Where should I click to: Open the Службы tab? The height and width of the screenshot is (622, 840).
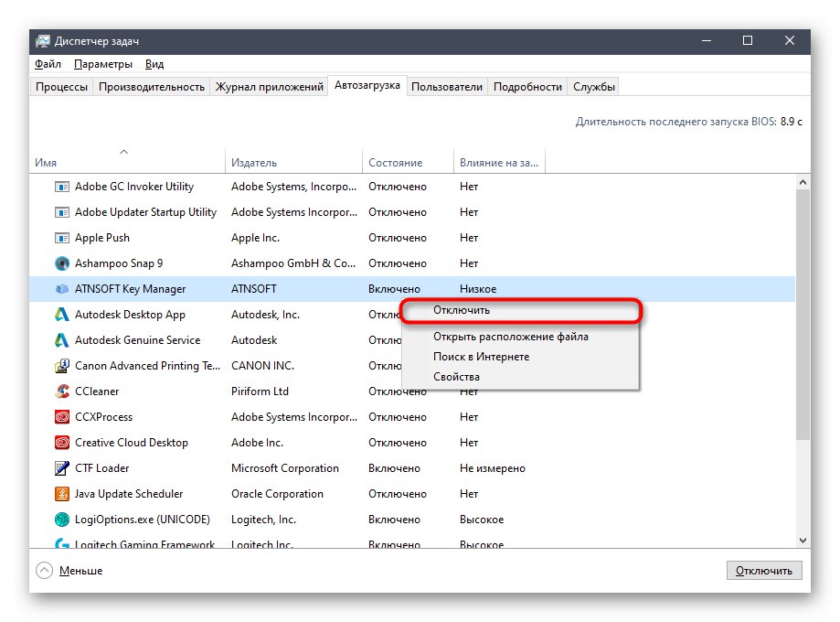pyautogui.click(x=594, y=87)
